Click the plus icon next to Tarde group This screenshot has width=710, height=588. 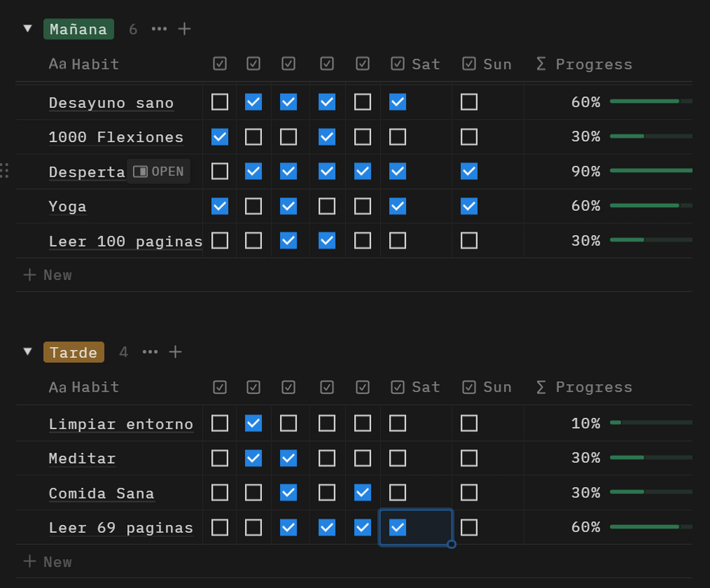pyautogui.click(x=175, y=352)
